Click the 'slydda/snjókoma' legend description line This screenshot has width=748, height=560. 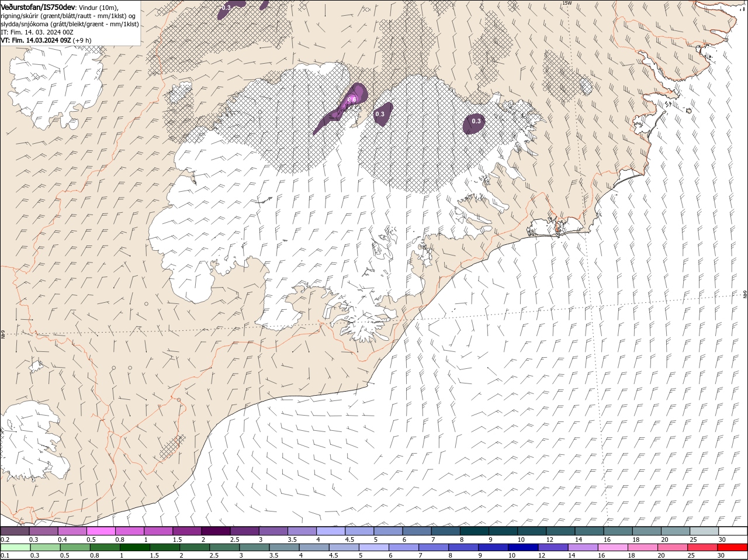click(70, 24)
